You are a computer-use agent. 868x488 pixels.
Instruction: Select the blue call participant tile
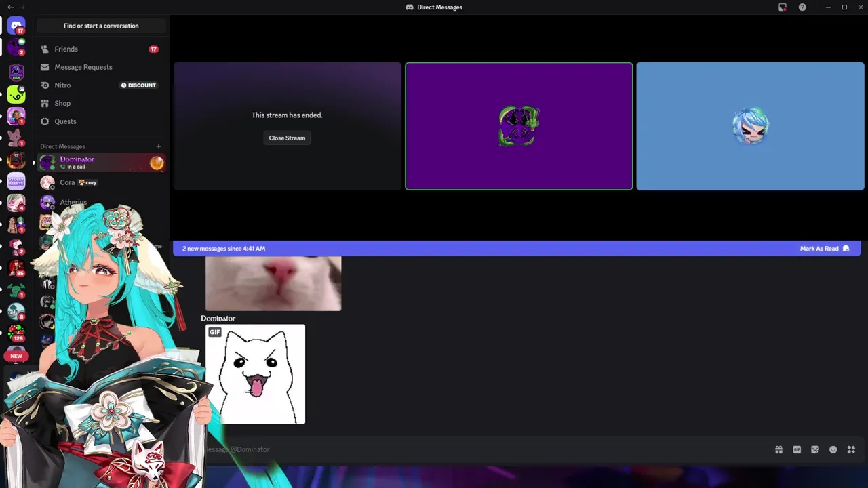click(750, 126)
